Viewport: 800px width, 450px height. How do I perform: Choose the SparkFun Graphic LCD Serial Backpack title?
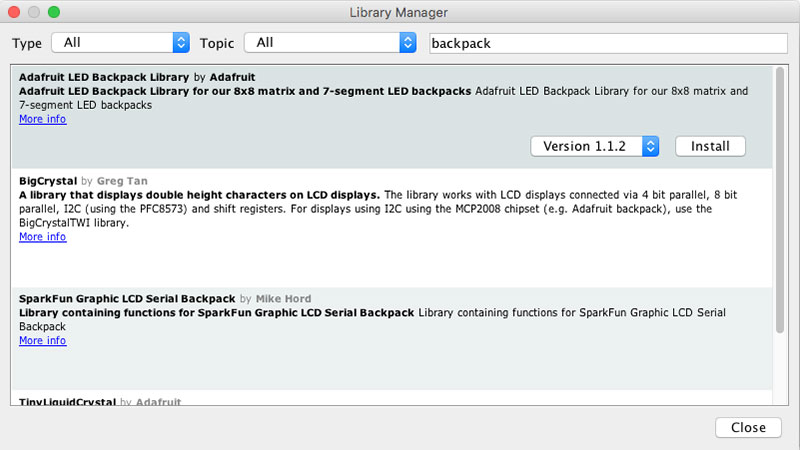127,299
